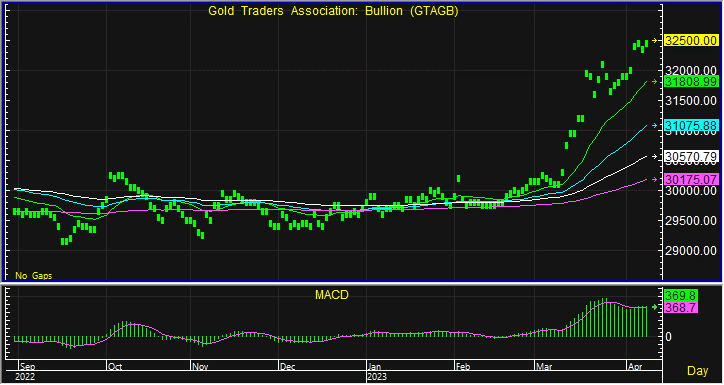Select the magenta 368.7 MACD signal label
The height and width of the screenshot is (385, 724).
[x=680, y=307]
